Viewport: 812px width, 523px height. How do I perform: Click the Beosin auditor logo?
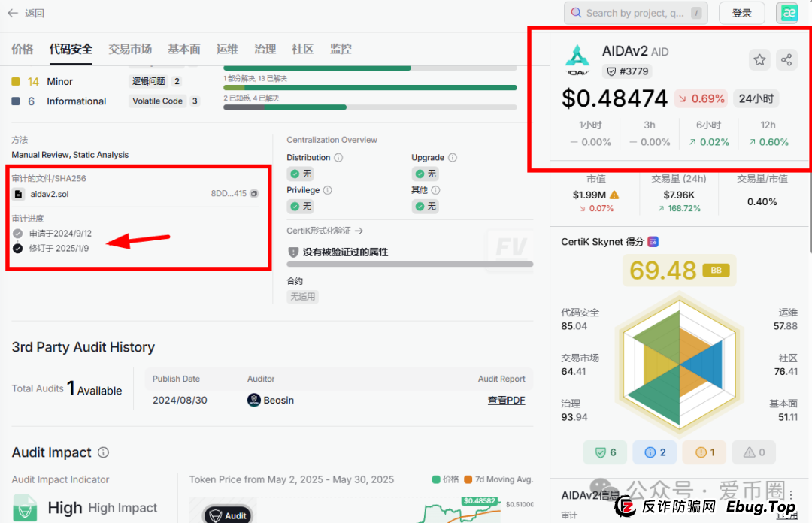pyautogui.click(x=253, y=400)
